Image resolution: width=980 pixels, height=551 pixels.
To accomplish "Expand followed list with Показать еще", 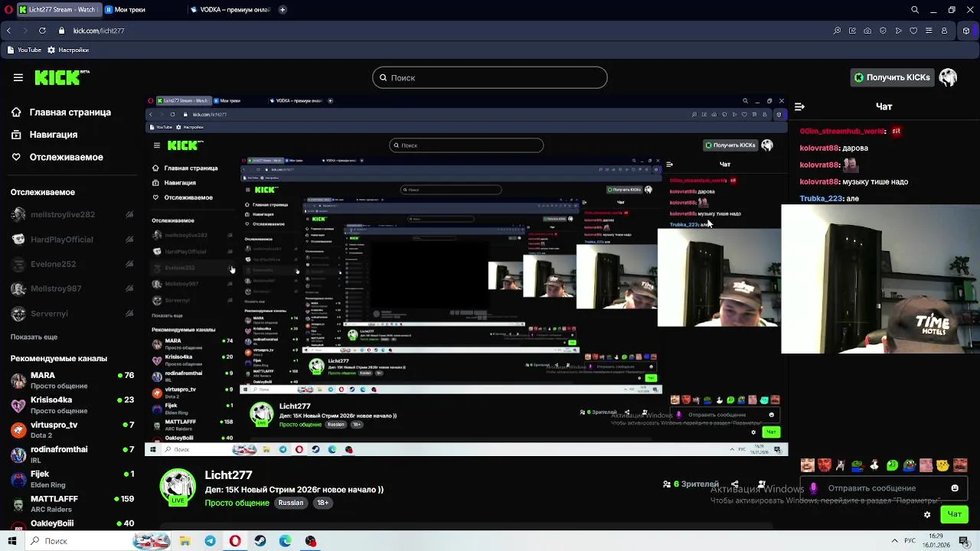I will (x=34, y=337).
